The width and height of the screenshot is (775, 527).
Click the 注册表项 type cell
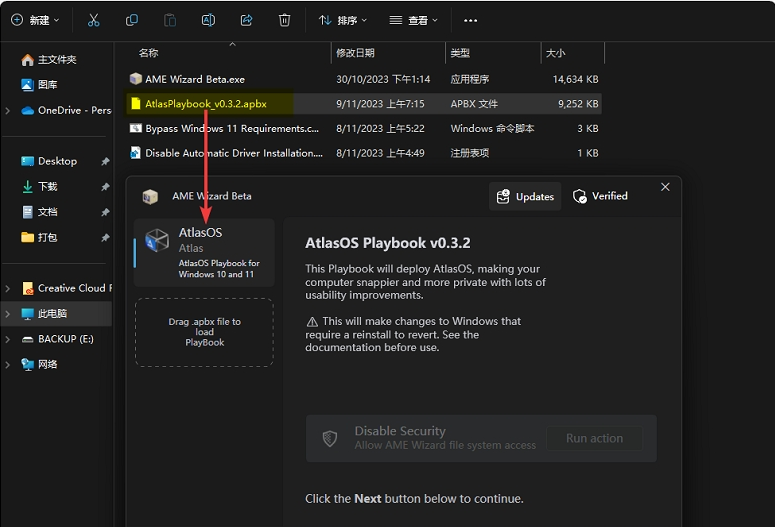(470, 153)
